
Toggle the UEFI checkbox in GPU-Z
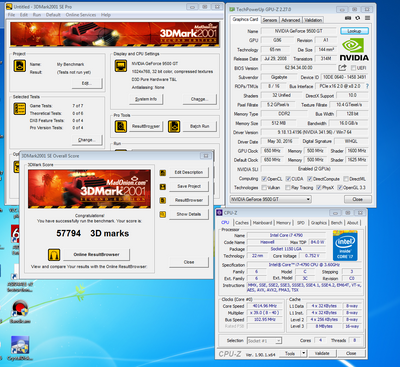tap(353, 68)
